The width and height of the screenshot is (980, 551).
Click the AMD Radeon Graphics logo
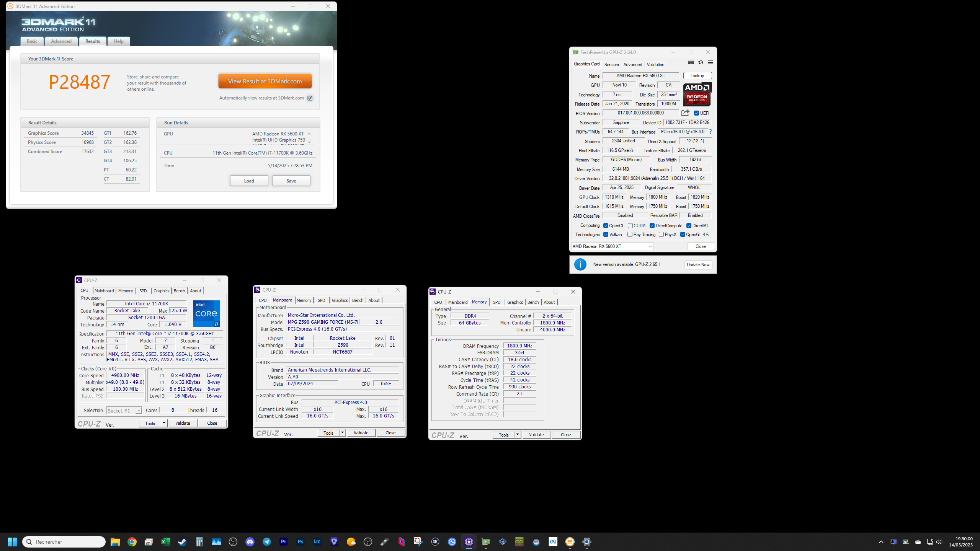[x=697, y=94]
